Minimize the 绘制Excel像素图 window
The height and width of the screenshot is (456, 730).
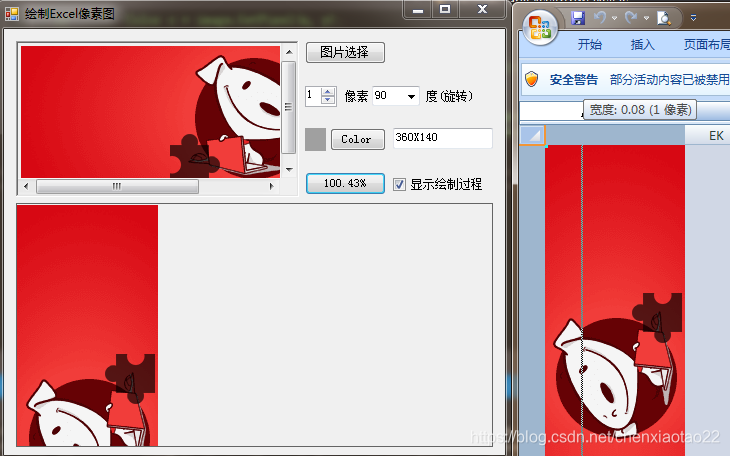point(418,10)
